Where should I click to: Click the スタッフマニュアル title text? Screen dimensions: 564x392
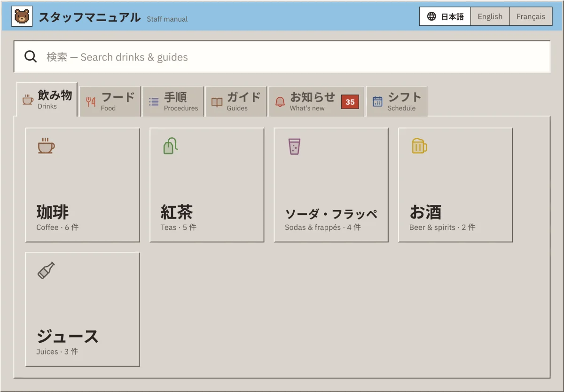[x=89, y=17]
